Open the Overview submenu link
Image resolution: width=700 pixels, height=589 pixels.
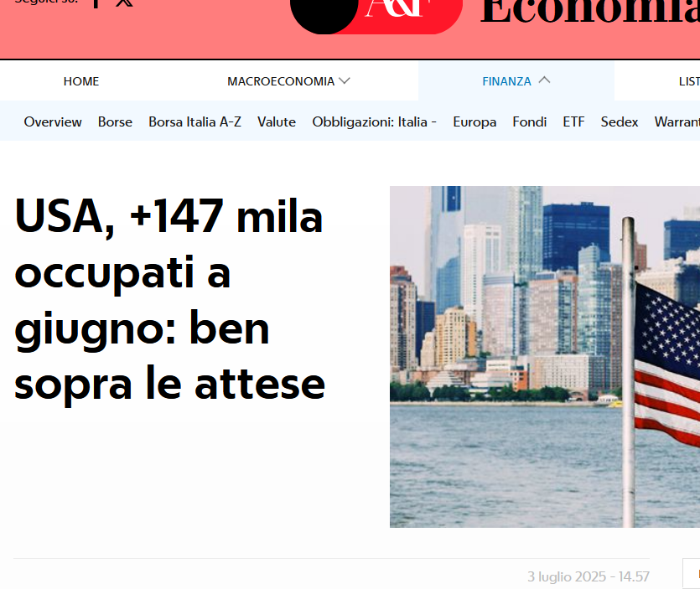point(53,121)
